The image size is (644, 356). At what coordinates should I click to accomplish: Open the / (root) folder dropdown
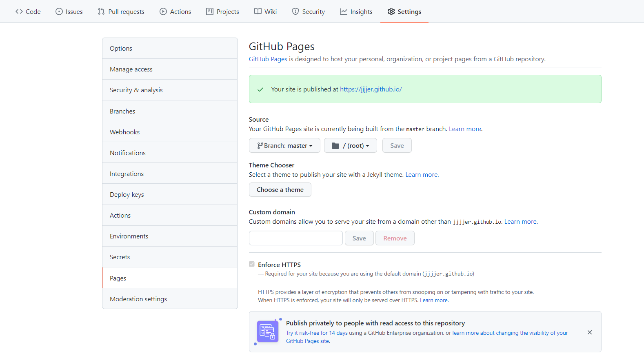(351, 145)
